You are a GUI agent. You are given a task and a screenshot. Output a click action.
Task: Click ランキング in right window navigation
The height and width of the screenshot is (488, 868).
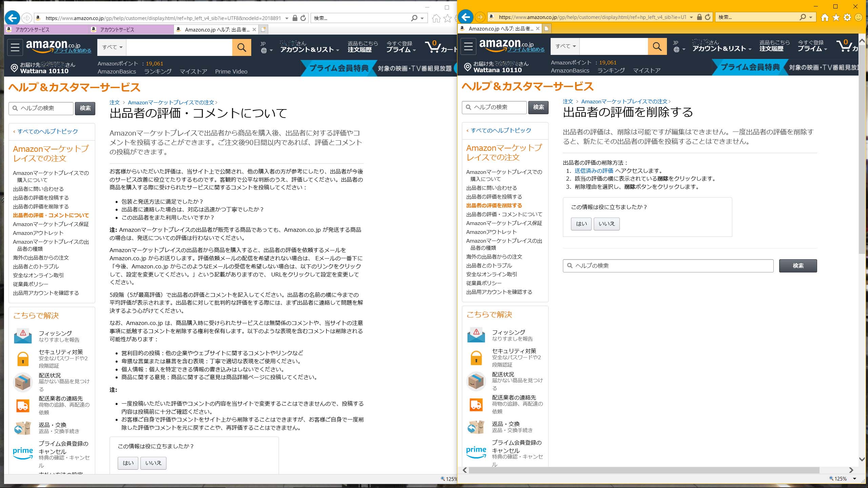(611, 70)
